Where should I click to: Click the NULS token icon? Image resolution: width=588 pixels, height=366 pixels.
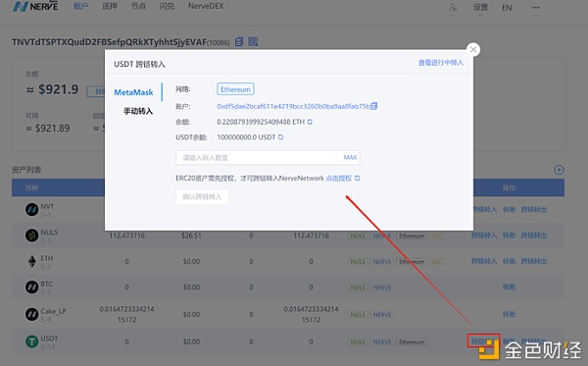[x=32, y=235]
